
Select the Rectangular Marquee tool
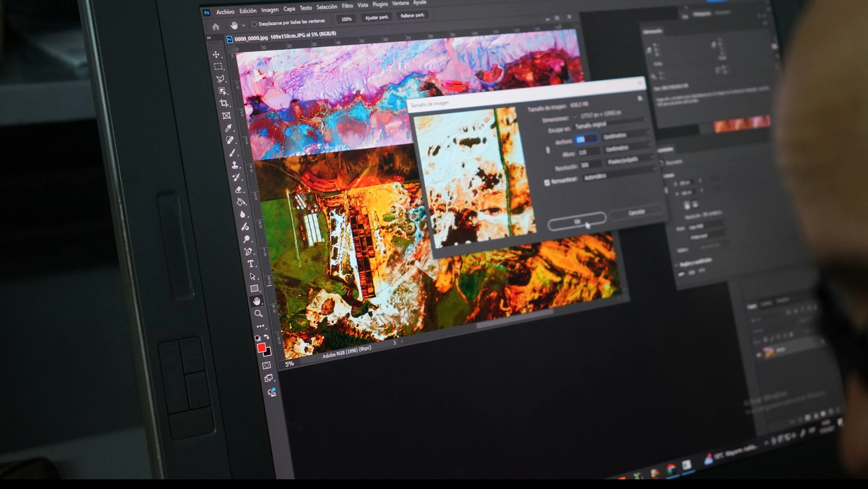[218, 66]
